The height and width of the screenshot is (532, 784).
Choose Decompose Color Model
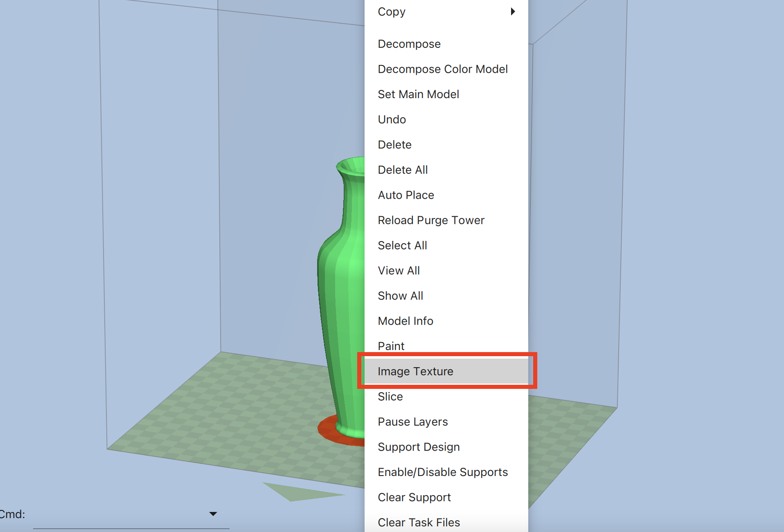pyautogui.click(x=446, y=69)
